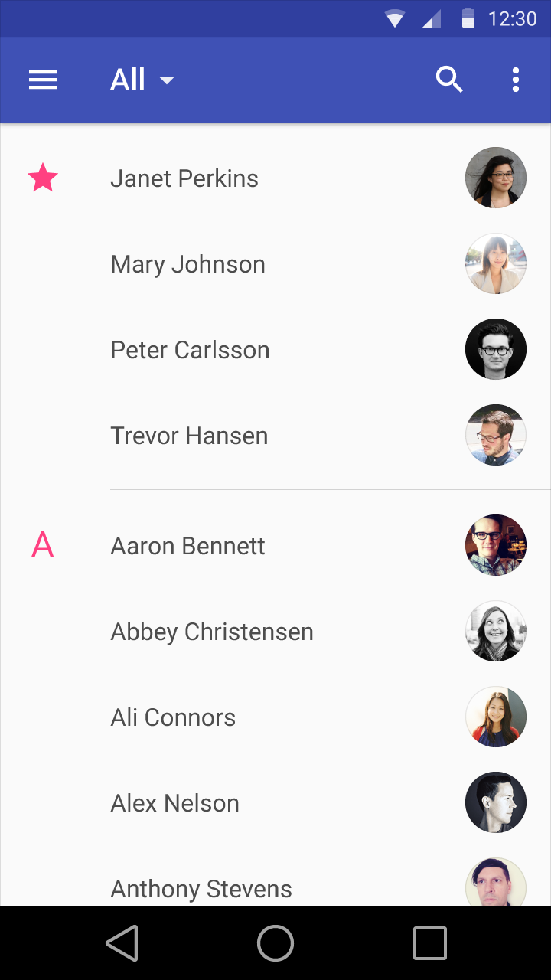The width and height of the screenshot is (551, 980).
Task: Open Janet Perkins contact
Action: tap(184, 178)
